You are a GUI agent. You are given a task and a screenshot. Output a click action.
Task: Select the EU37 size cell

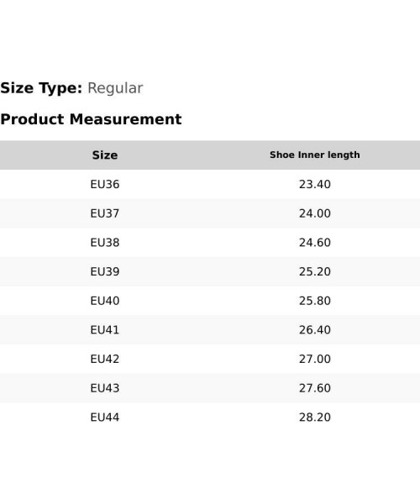(105, 213)
